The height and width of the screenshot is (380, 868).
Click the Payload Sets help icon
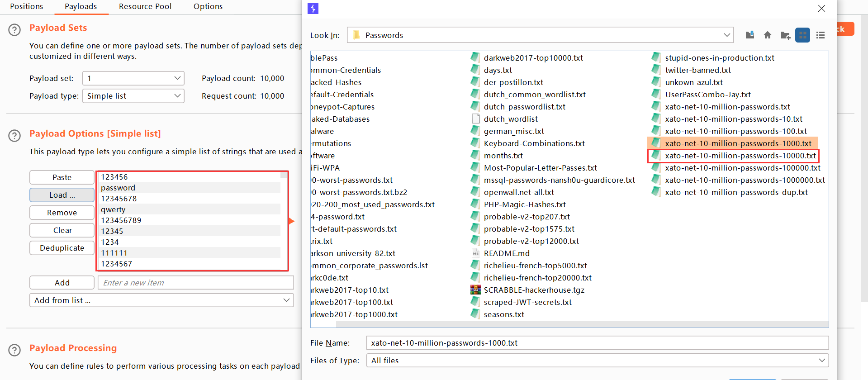pyautogui.click(x=14, y=30)
